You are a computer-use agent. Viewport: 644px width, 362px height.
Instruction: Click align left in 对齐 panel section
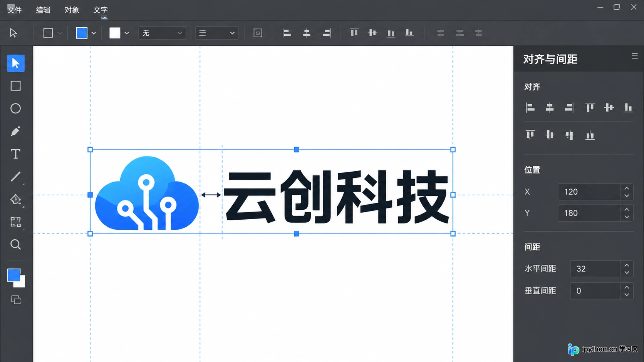coord(530,108)
